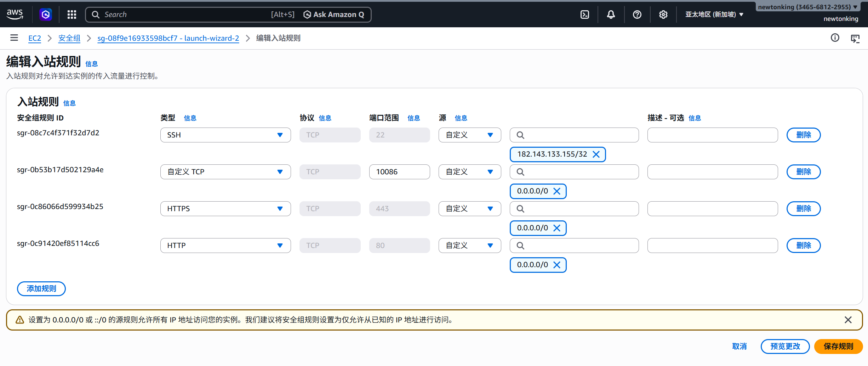Open the settings gear icon

663,15
